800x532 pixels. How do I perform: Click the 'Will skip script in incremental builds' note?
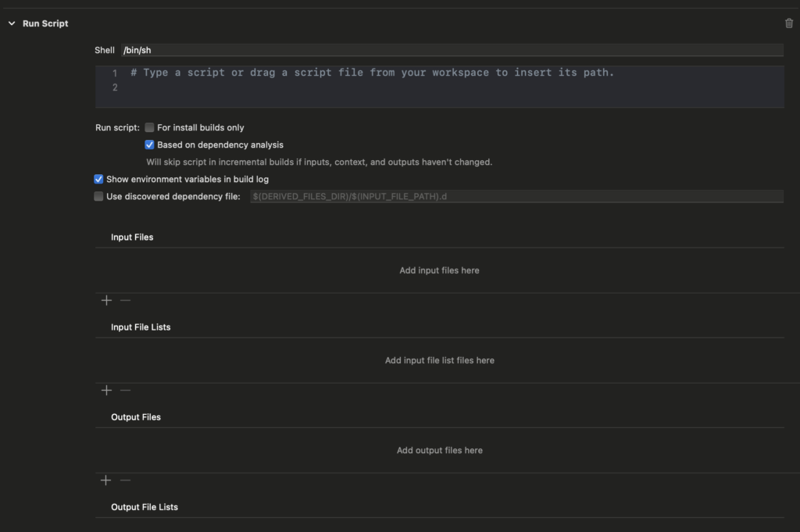tap(320, 162)
